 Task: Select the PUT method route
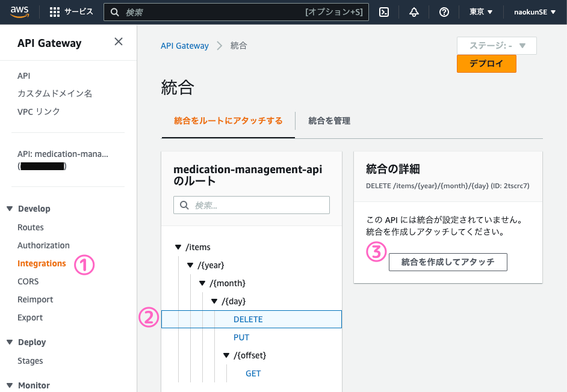point(241,337)
